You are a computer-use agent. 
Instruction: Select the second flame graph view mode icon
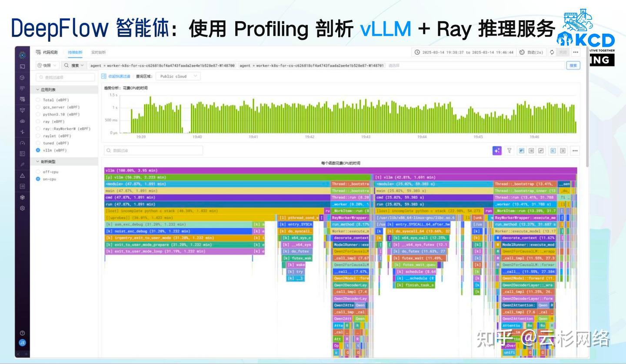531,151
